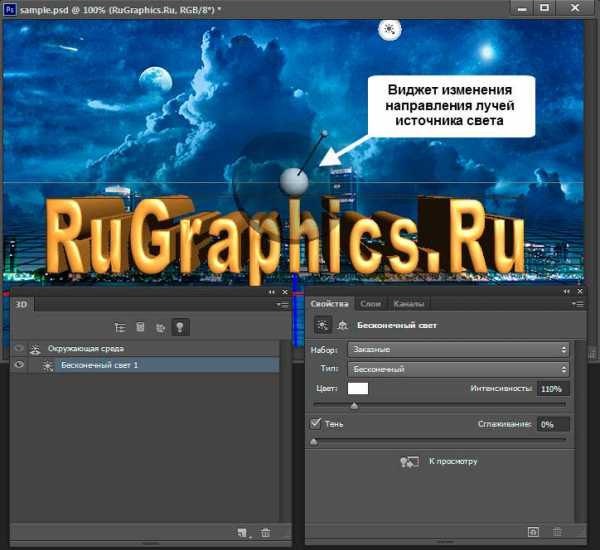Viewport: 600px width, 550px height.
Task: Click the trash icon in 3D panel
Action: click(x=265, y=534)
